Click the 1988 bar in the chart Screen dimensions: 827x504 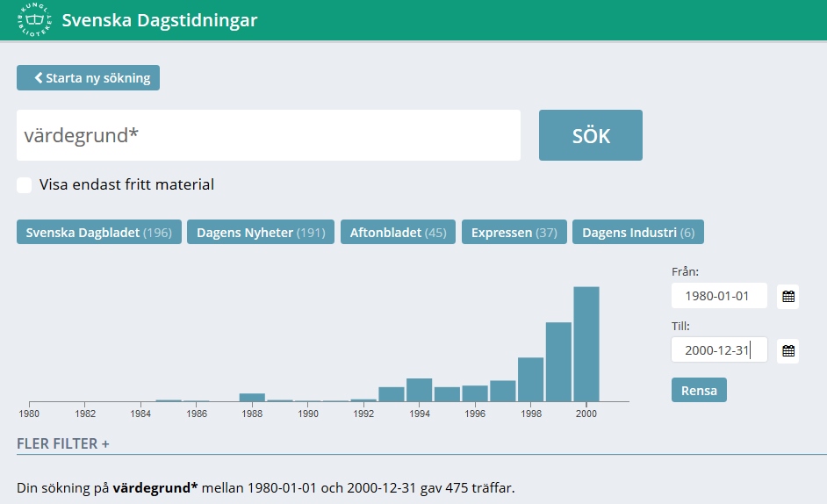click(x=252, y=398)
